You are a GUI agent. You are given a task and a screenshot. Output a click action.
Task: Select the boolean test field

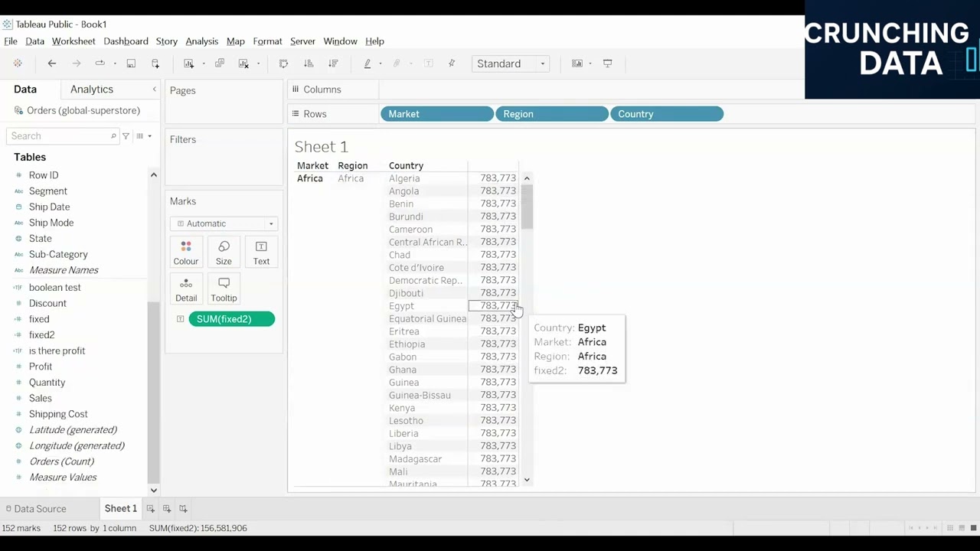point(55,288)
